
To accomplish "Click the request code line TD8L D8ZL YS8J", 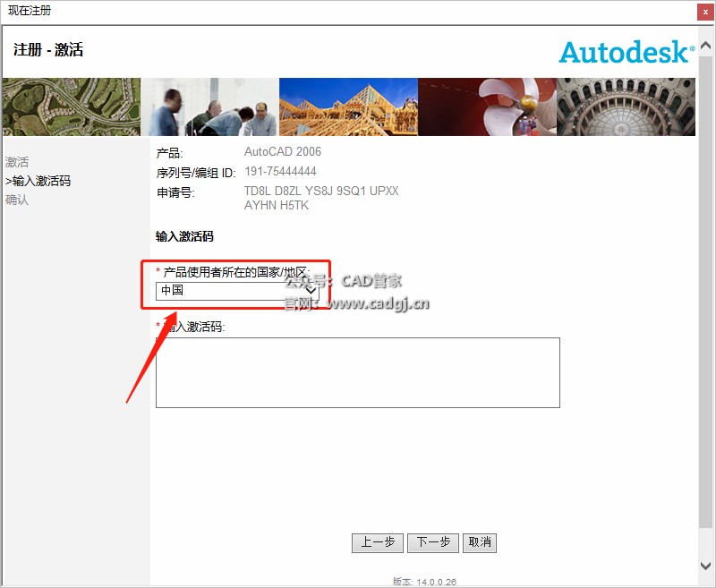I will 321,191.
